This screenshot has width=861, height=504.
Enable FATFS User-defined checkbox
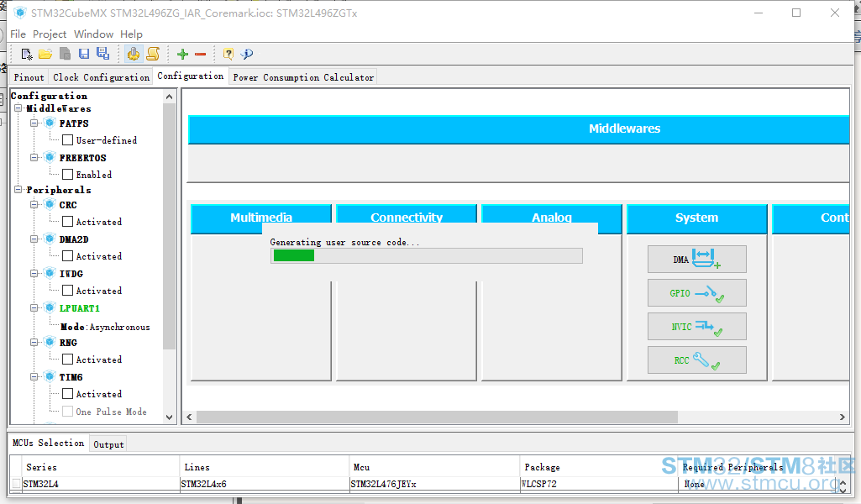(67, 140)
